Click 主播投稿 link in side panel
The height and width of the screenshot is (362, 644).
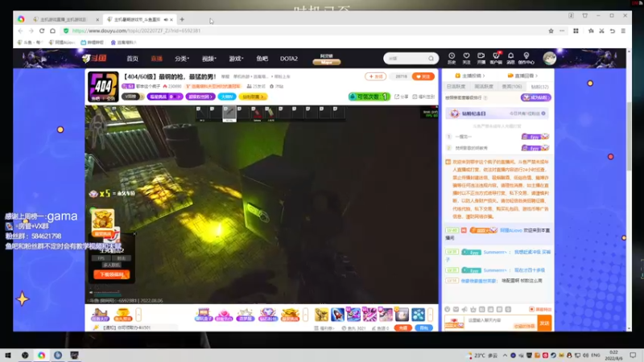[470, 76]
